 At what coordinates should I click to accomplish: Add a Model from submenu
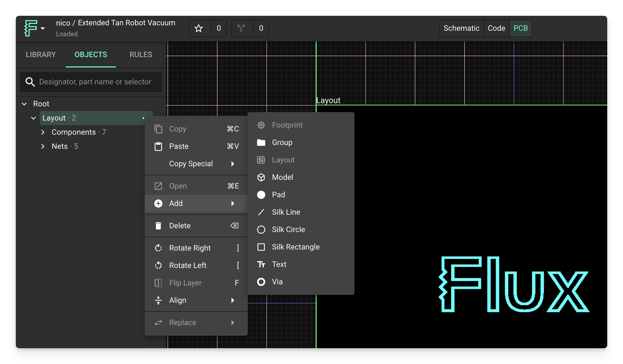point(301,177)
